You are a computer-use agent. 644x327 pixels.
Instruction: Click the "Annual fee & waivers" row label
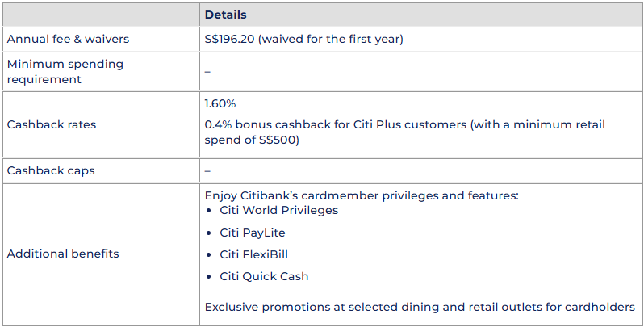tap(68, 39)
